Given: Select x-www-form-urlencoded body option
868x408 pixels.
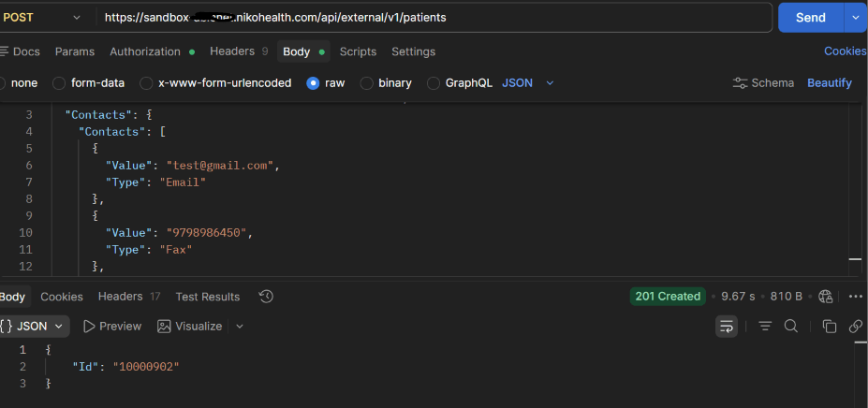Looking at the screenshot, I should pyautogui.click(x=216, y=83).
